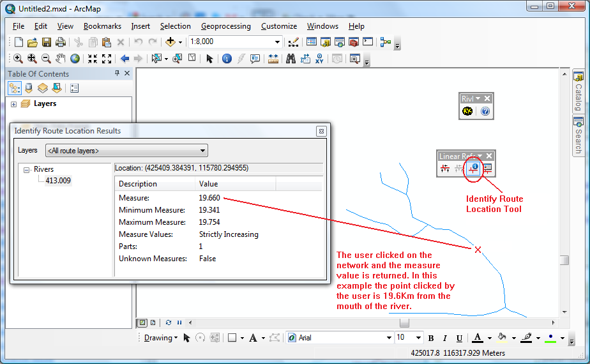Switch to layout view button

153,322
